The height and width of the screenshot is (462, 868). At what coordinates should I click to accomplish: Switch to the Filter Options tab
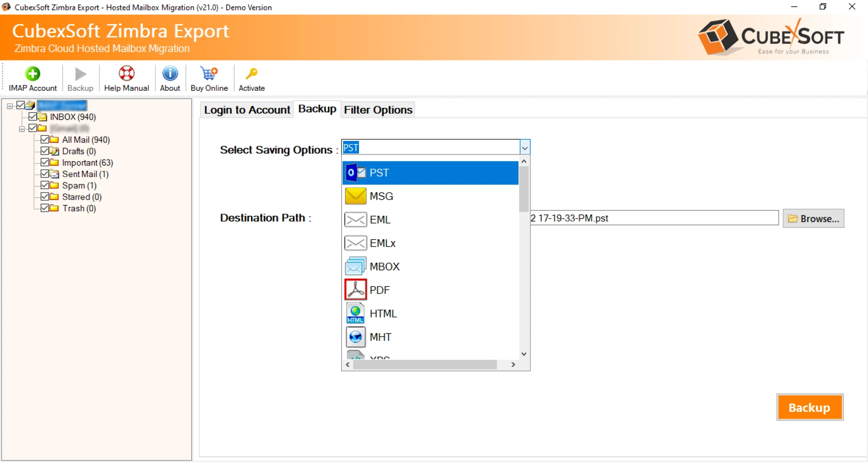pyautogui.click(x=378, y=110)
